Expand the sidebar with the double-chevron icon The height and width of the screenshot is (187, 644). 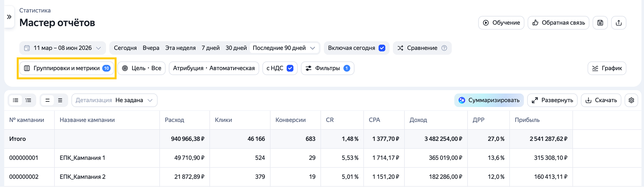click(x=9, y=17)
